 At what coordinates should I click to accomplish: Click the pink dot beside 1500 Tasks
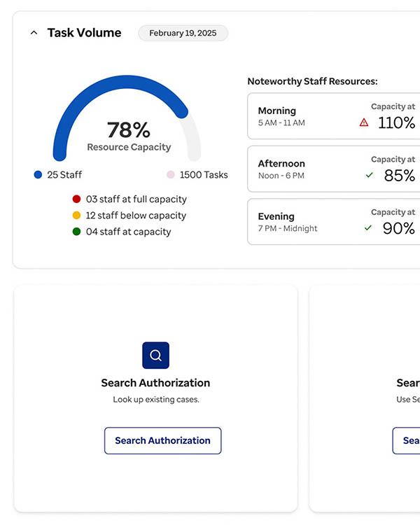coord(170,175)
